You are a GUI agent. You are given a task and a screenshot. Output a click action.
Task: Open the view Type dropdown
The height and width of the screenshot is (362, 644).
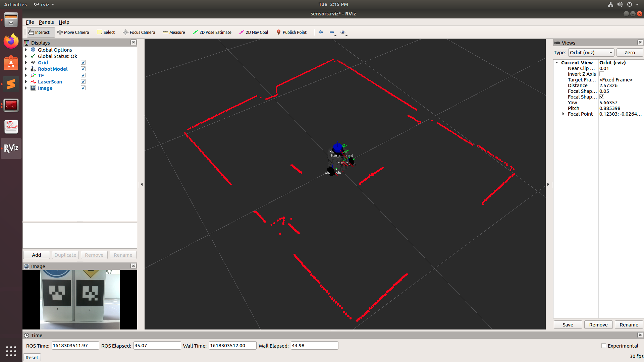click(x=591, y=53)
